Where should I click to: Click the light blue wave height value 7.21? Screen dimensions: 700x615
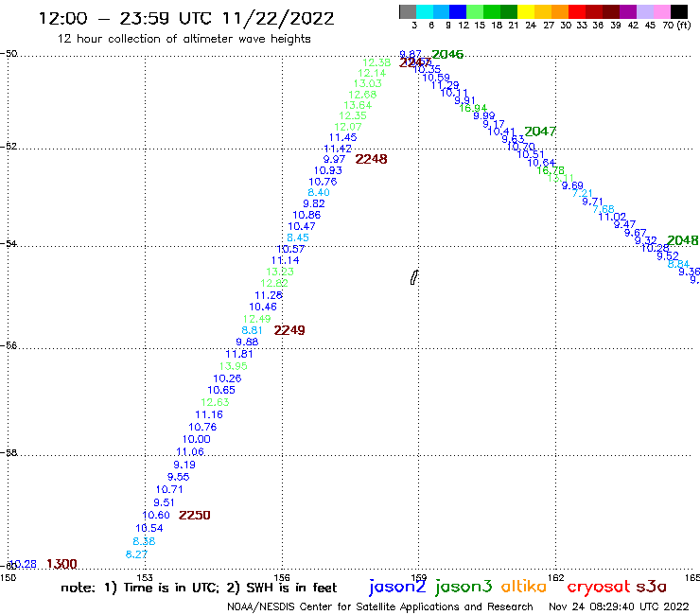pos(582,193)
